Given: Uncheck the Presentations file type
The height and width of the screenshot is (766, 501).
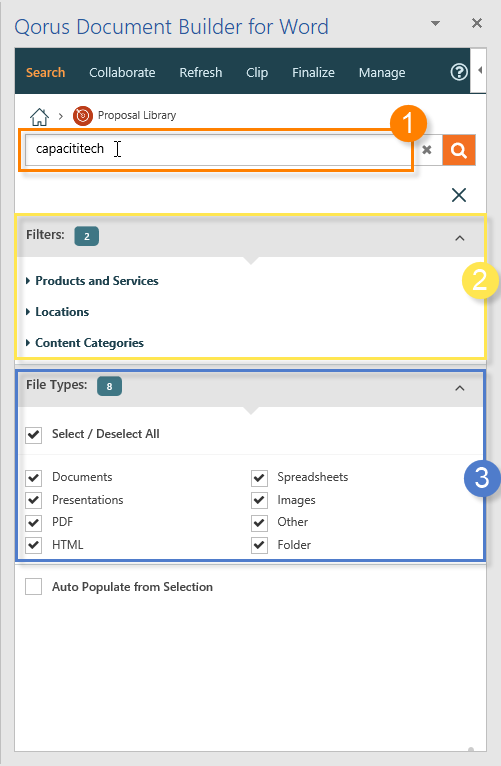Looking at the screenshot, I should (34, 500).
